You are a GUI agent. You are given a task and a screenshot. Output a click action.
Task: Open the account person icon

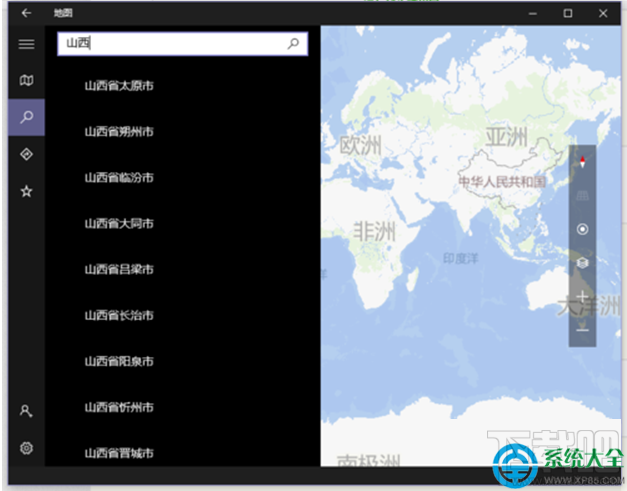26,411
